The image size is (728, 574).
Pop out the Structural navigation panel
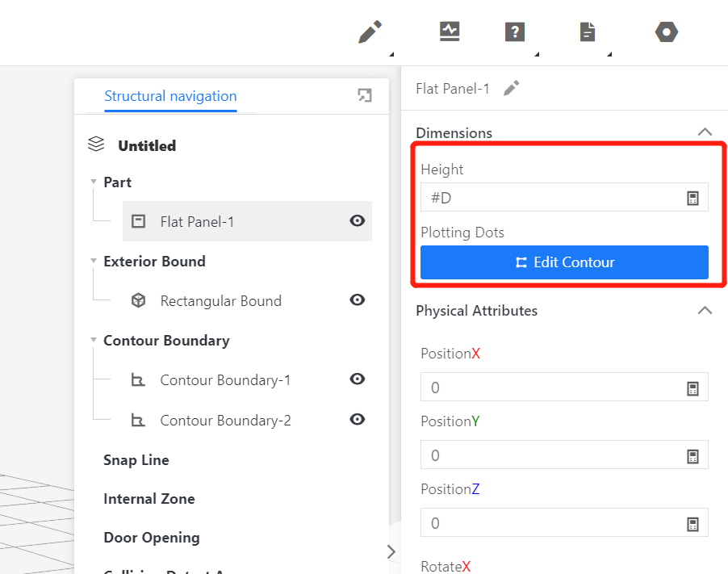[365, 96]
